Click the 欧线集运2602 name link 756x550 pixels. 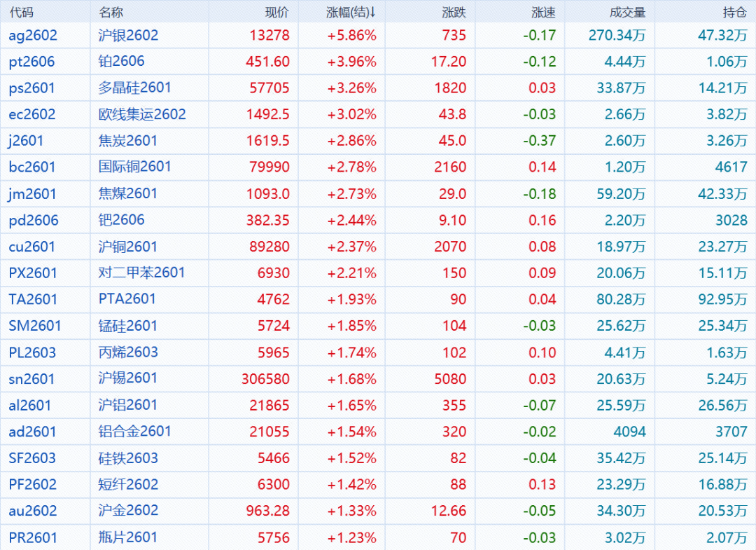[142, 114]
